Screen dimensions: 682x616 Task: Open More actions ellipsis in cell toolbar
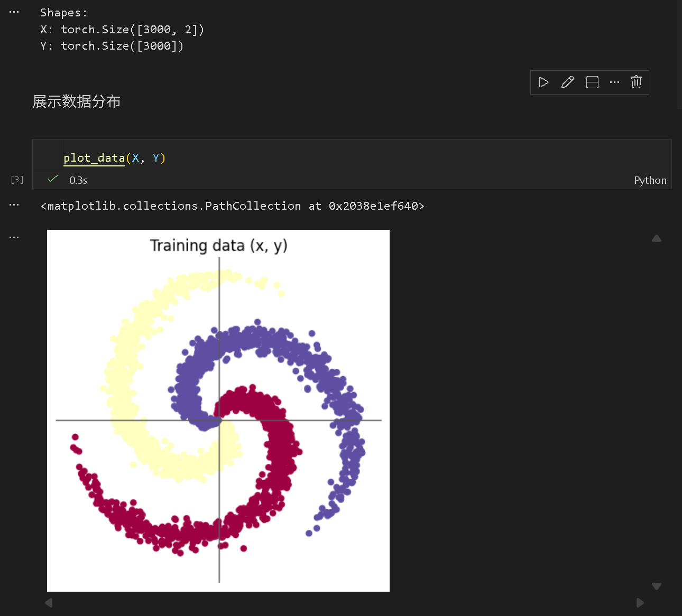(614, 82)
